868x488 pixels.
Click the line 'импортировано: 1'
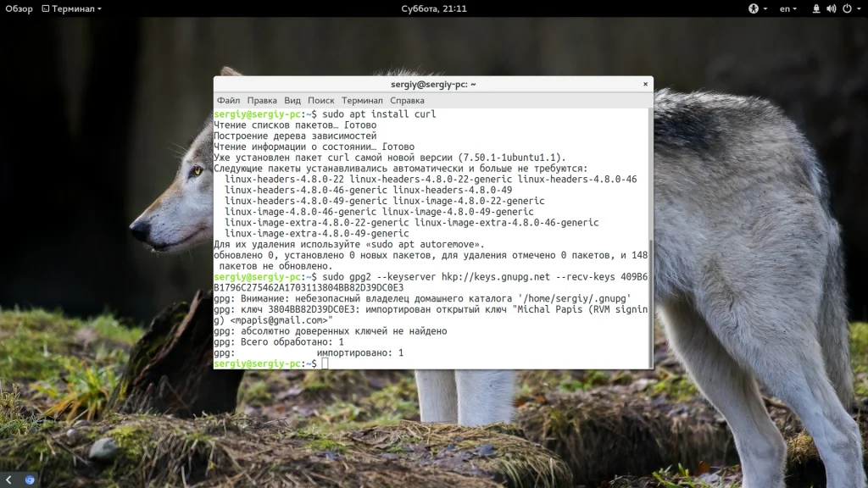(x=360, y=352)
